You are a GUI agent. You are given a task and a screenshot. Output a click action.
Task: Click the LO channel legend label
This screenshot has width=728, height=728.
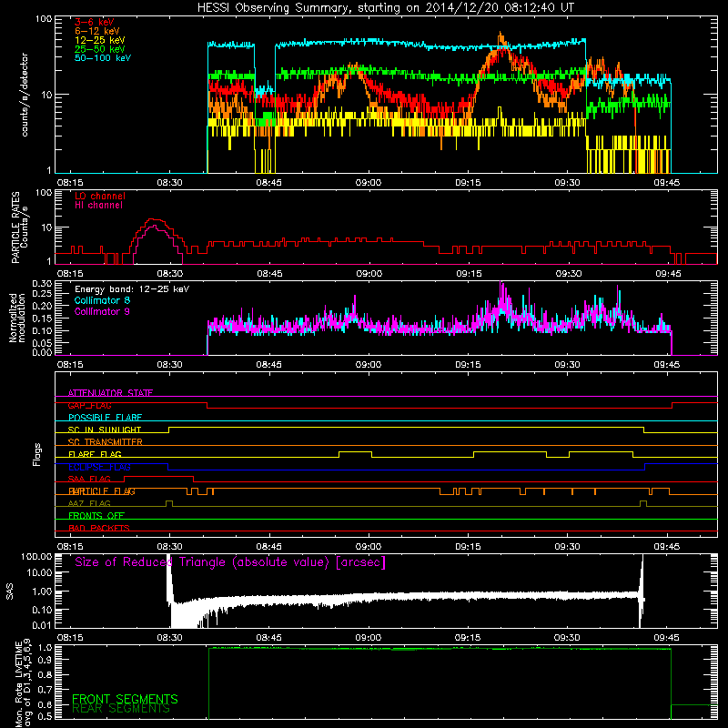pos(100,196)
